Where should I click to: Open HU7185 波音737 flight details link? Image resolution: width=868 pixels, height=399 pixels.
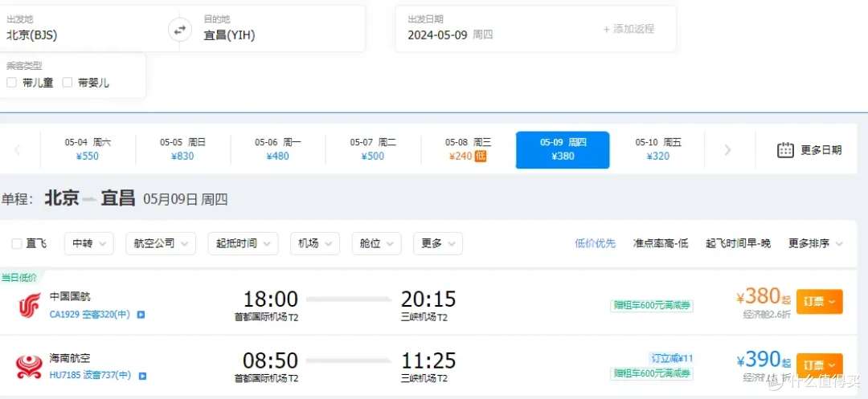90,376
